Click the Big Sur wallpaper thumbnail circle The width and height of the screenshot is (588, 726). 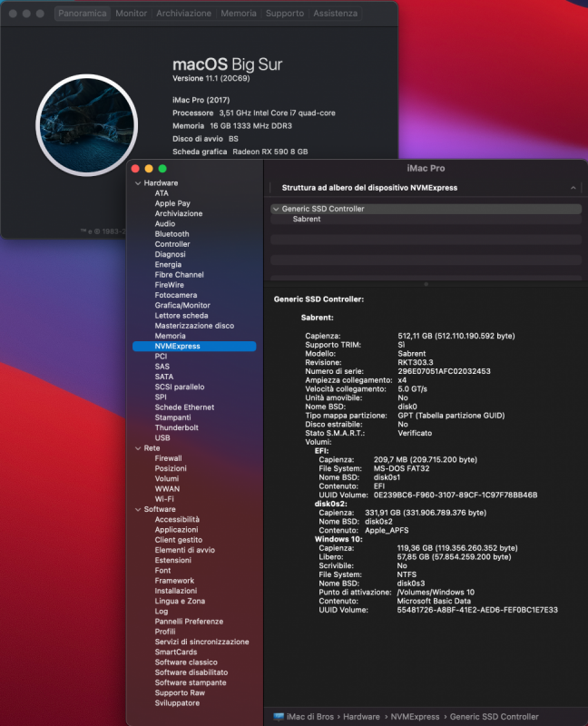click(x=86, y=125)
